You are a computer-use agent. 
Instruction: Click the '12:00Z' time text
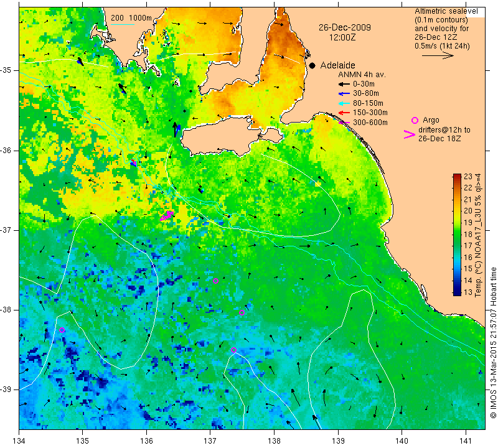point(342,37)
